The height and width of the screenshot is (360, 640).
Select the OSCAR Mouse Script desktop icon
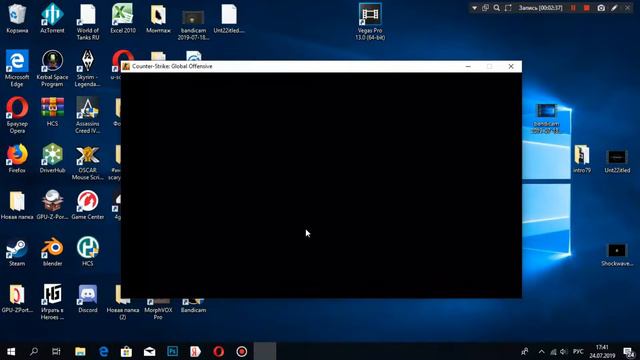click(87, 162)
